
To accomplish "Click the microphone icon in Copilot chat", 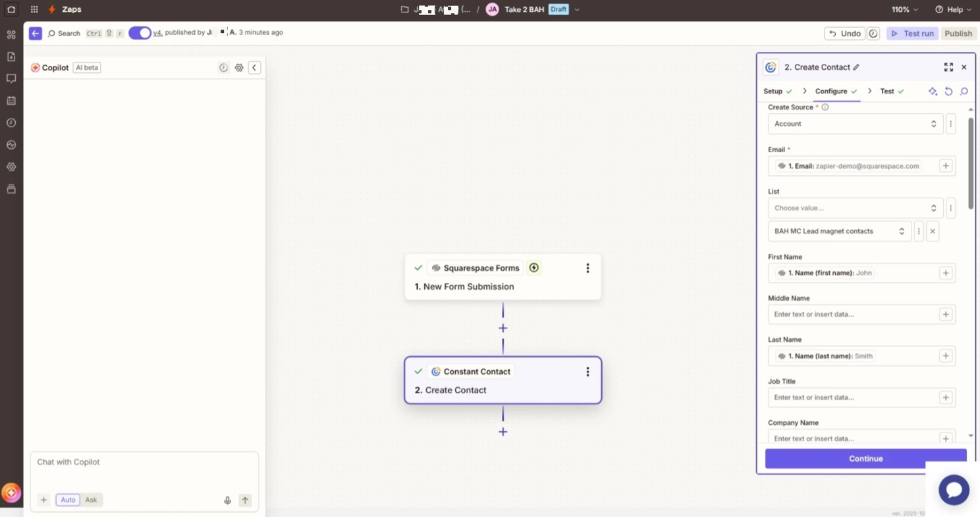I will [x=227, y=500].
